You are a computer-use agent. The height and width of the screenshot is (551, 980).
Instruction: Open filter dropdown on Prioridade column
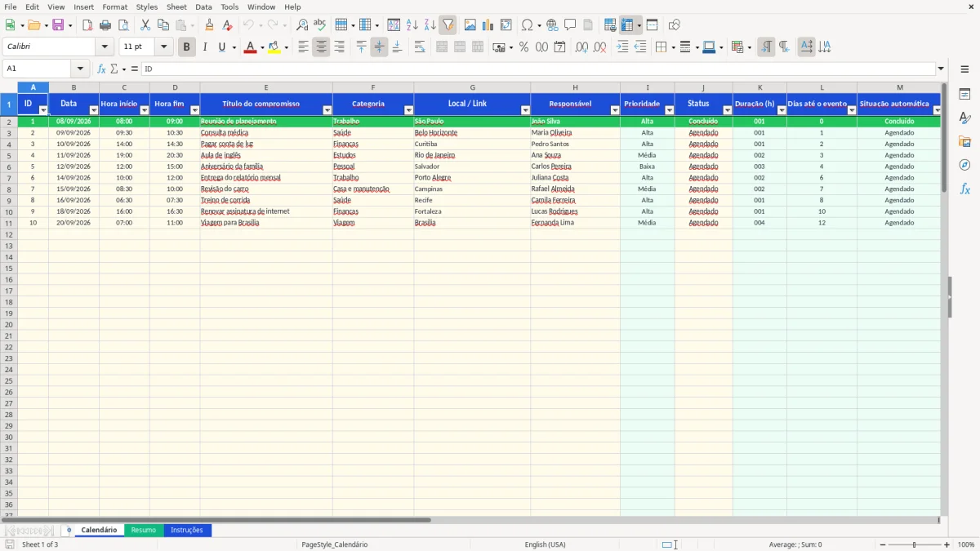[669, 110]
